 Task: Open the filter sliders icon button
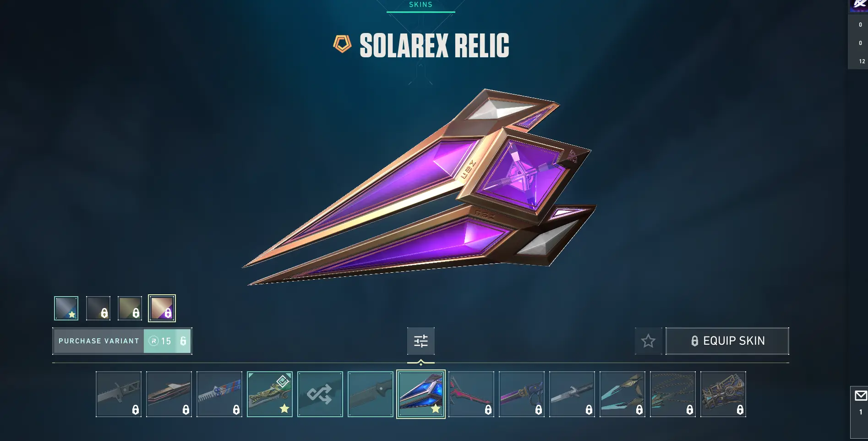click(x=420, y=341)
